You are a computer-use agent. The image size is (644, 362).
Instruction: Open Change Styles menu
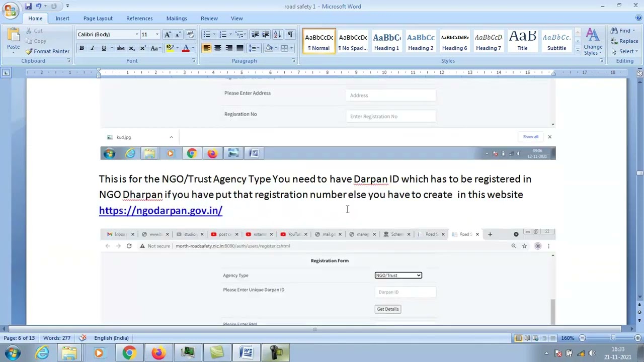click(x=593, y=41)
